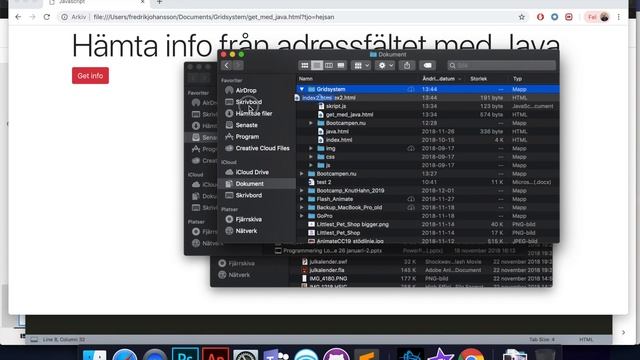
Task: Open Creative Cloud Files in sidebar
Action: pyautogui.click(x=262, y=148)
